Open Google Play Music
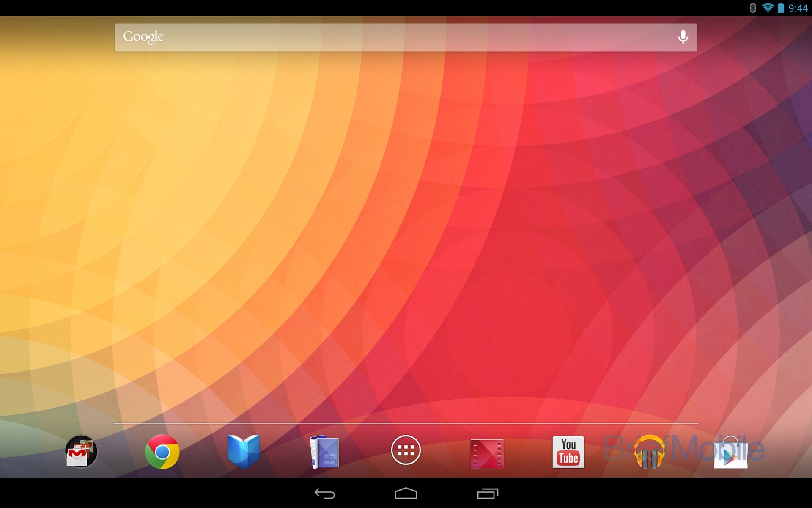The height and width of the screenshot is (508, 812). click(650, 451)
